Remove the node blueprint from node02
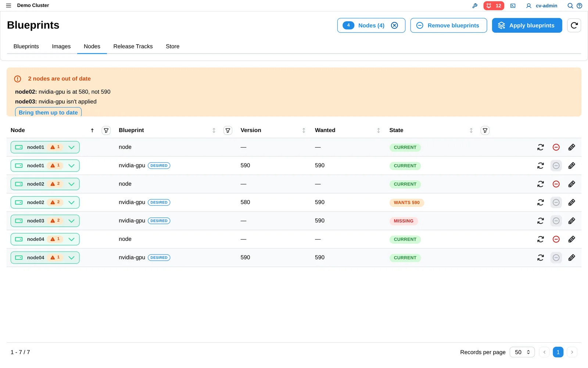This screenshot has width=588, height=368. (x=556, y=184)
